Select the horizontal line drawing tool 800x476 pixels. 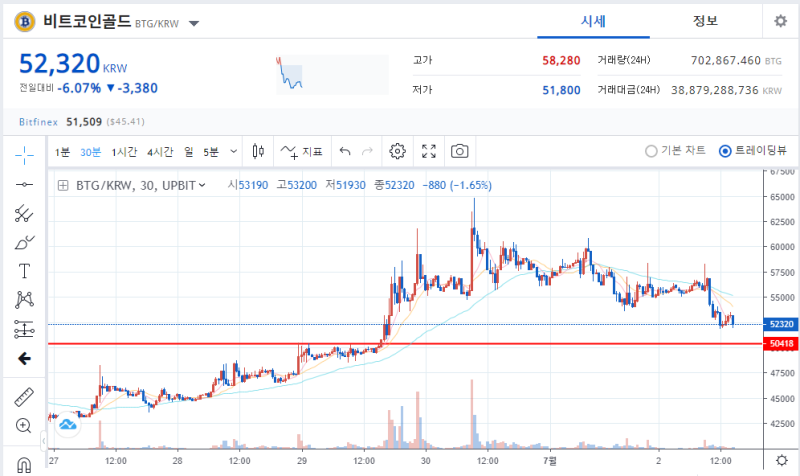pos(24,184)
